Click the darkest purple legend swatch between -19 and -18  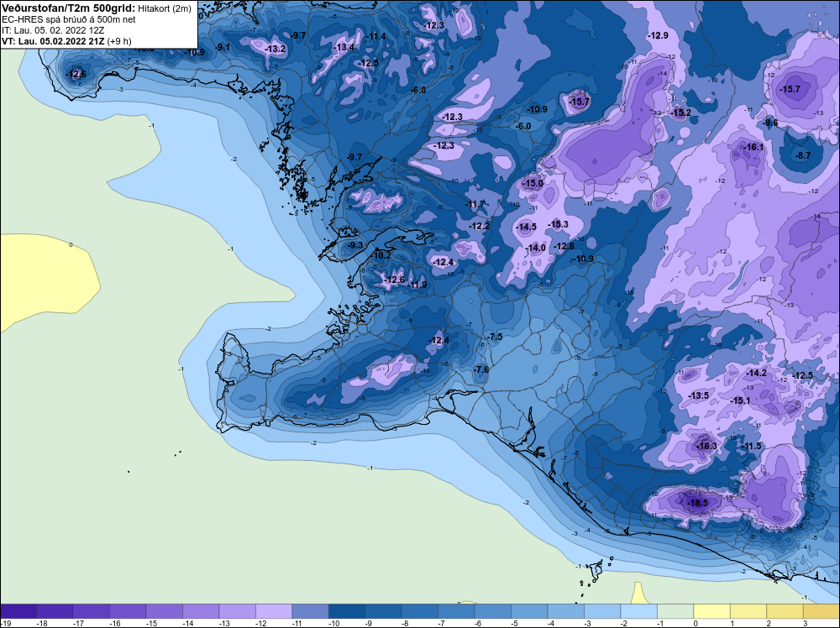click(x=18, y=611)
